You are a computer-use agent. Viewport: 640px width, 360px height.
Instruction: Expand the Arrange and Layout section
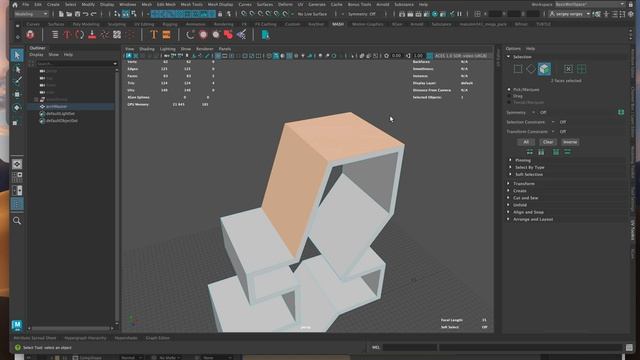[x=509, y=219]
